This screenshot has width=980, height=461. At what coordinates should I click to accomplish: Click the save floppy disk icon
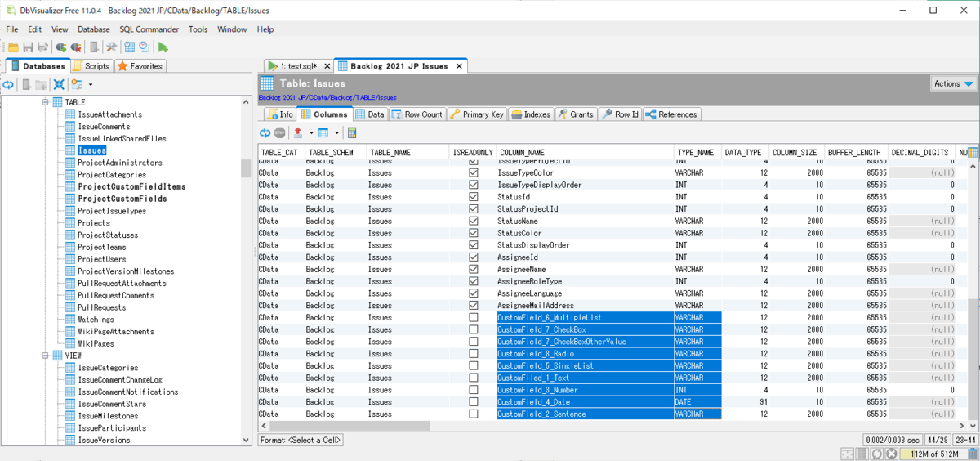click(x=28, y=47)
